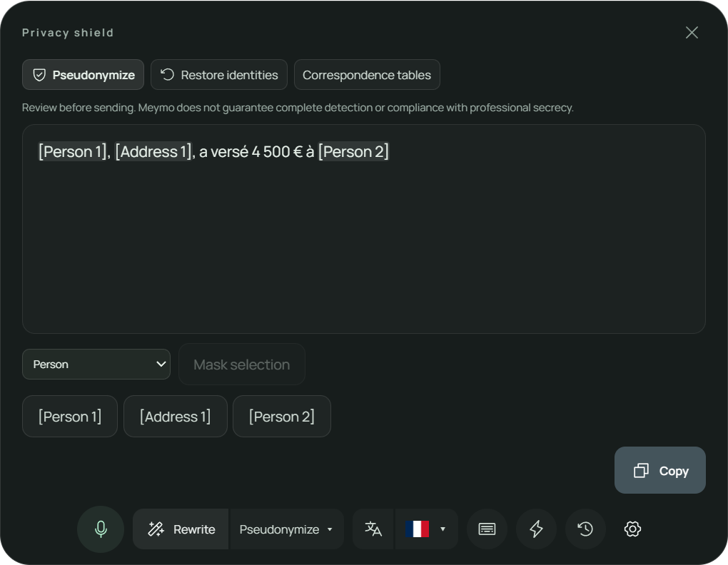This screenshot has width=728, height=565.
Task: Open the keyboard icon button in the toolbar
Action: pos(487,529)
